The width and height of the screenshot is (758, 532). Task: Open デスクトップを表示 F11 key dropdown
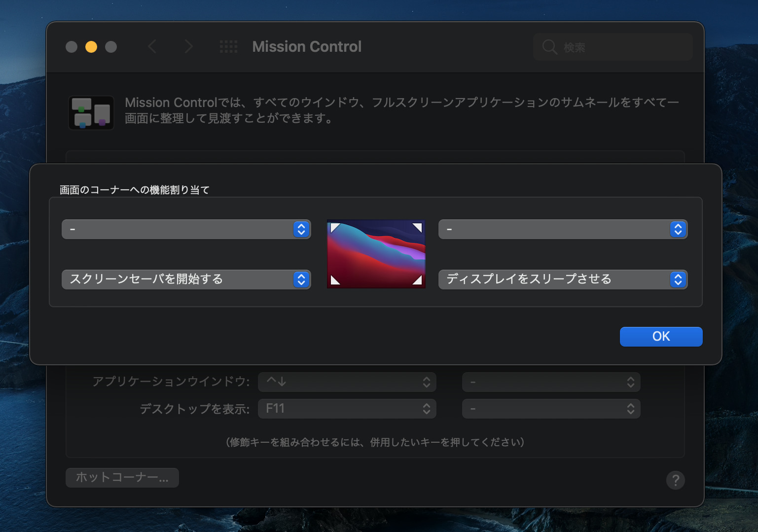[347, 409]
